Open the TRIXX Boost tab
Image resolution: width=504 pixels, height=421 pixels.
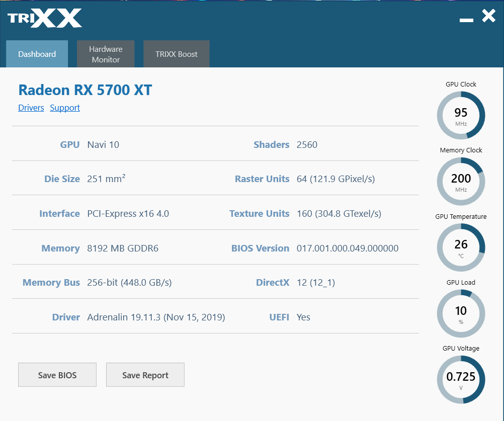coord(177,54)
